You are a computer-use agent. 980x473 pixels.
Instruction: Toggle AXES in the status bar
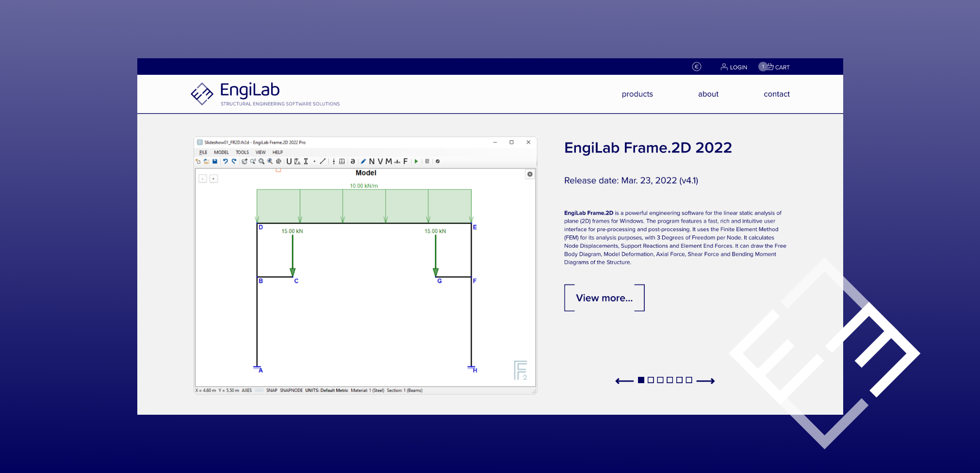tap(246, 390)
